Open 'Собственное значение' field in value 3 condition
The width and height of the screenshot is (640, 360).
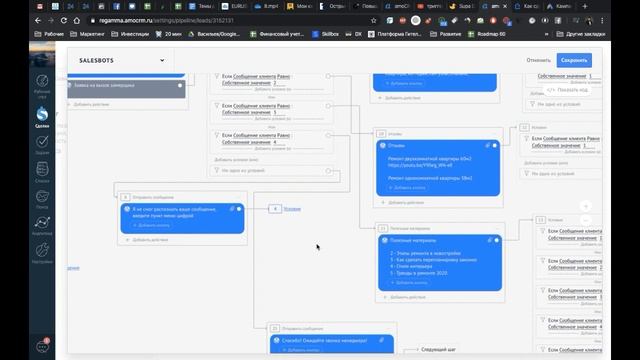(x=246, y=112)
